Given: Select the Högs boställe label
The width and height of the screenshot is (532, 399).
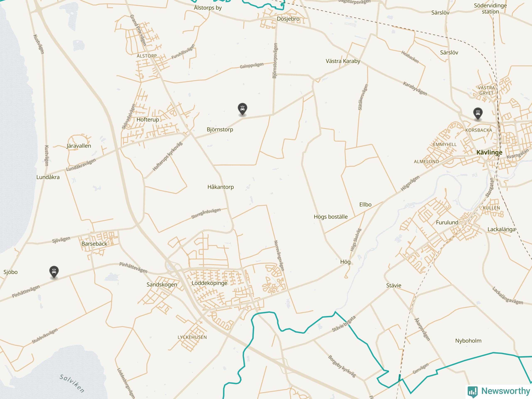Looking at the screenshot, I should click(x=331, y=217).
